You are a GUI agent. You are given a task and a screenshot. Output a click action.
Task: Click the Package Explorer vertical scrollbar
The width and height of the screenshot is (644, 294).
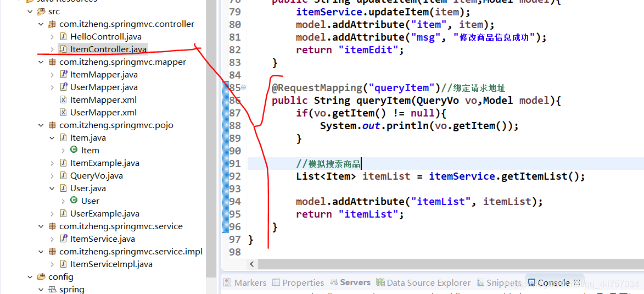point(211,140)
